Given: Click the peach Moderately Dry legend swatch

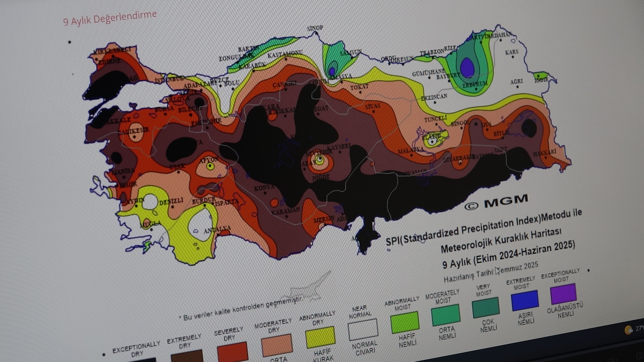Looking at the screenshot, I should coord(277,345).
